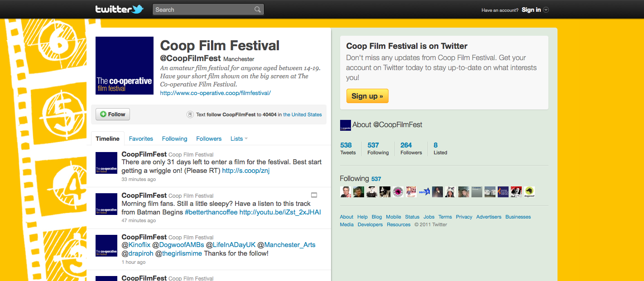Open the Help footer link
This screenshot has width=644, height=281.
[x=362, y=217]
